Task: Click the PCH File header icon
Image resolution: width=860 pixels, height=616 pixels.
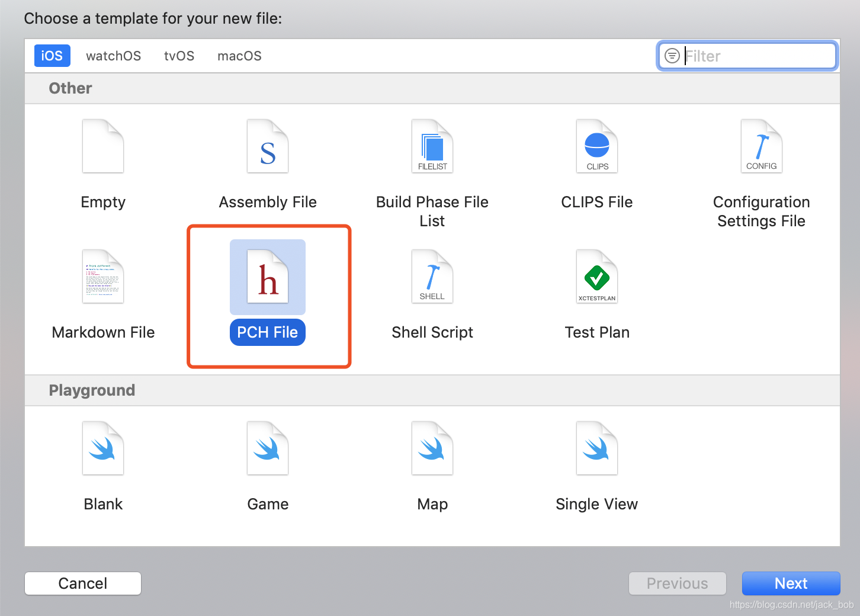Action: pyautogui.click(x=268, y=277)
